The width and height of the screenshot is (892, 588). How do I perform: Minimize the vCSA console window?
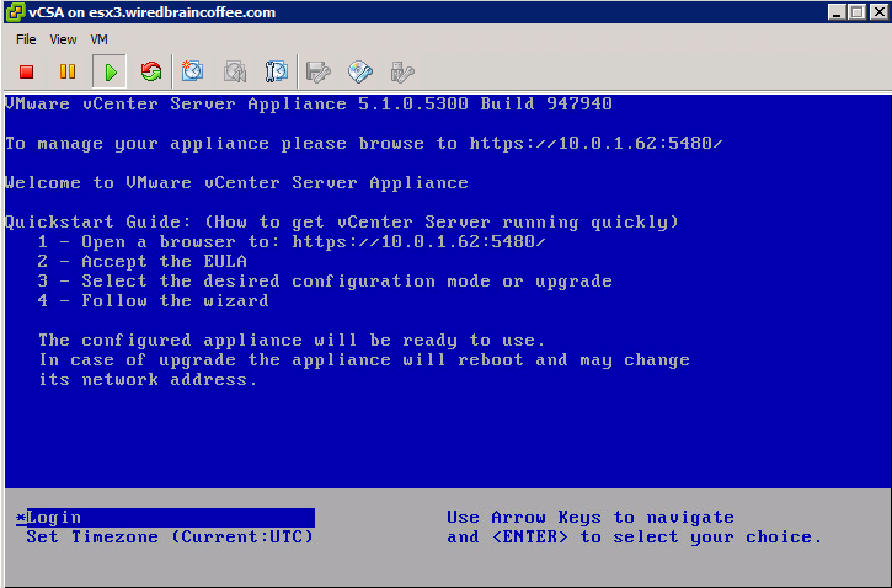pyautogui.click(x=837, y=12)
